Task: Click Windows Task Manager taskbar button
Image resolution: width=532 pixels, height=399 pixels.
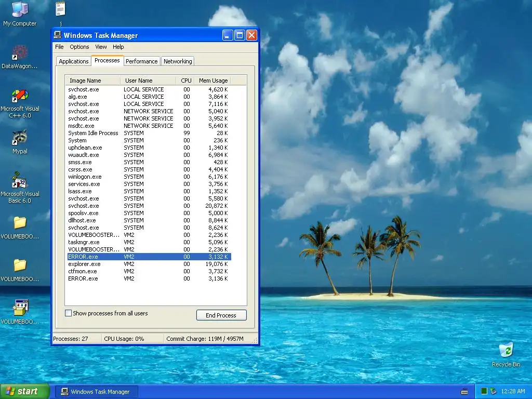Action: click(x=96, y=392)
